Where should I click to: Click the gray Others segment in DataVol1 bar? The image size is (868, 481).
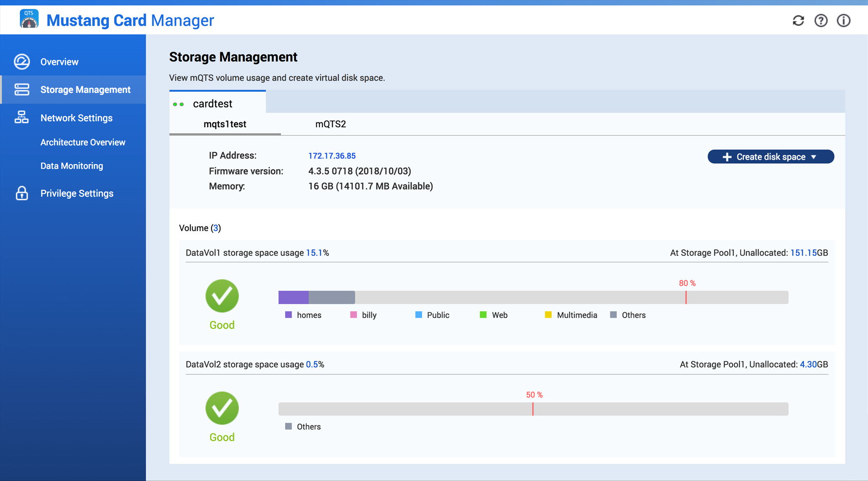[x=332, y=297]
